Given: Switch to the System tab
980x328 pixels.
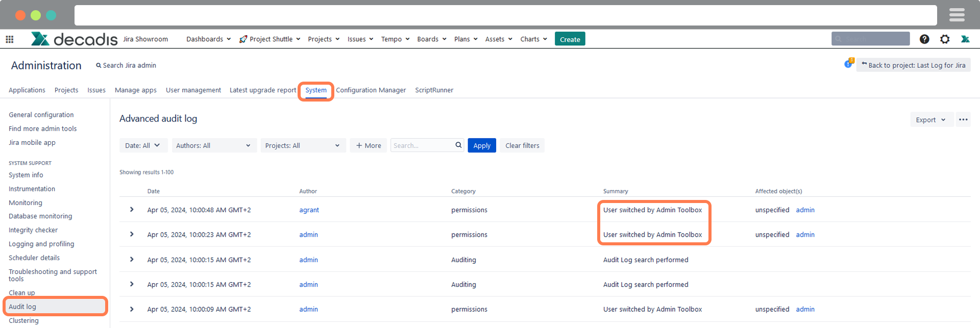Looking at the screenshot, I should click(x=316, y=90).
